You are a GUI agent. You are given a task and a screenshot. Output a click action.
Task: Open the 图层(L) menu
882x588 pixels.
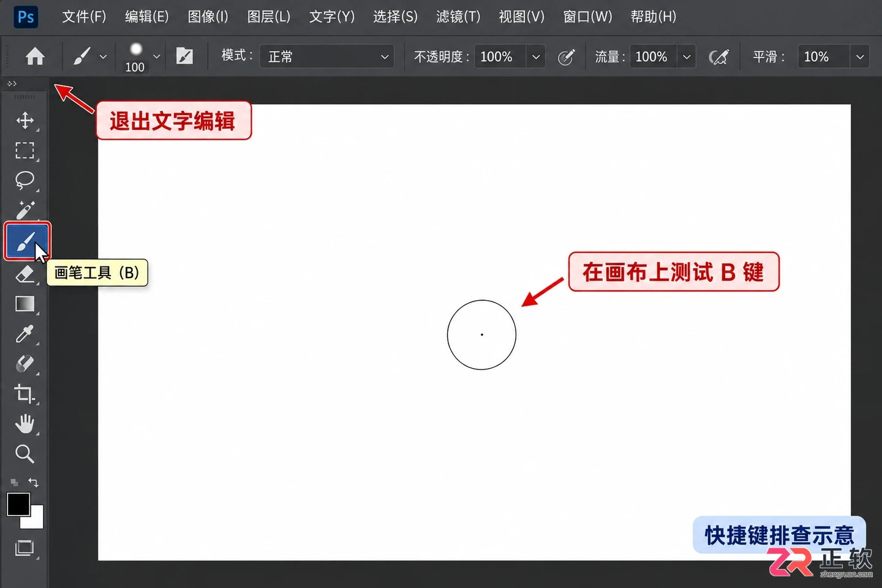(269, 17)
